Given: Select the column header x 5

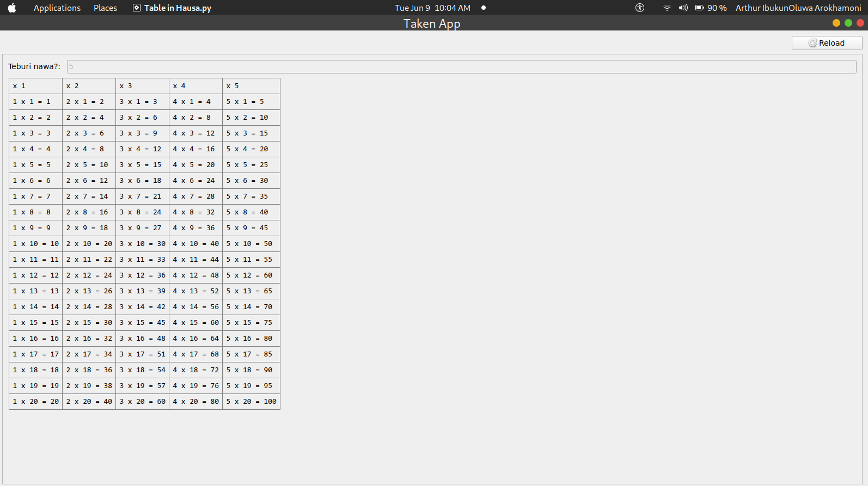Looking at the screenshot, I should (252, 86).
